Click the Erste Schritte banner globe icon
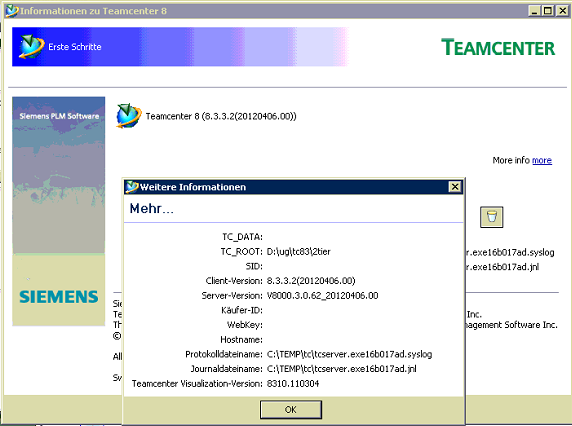572x426 pixels. coord(32,46)
